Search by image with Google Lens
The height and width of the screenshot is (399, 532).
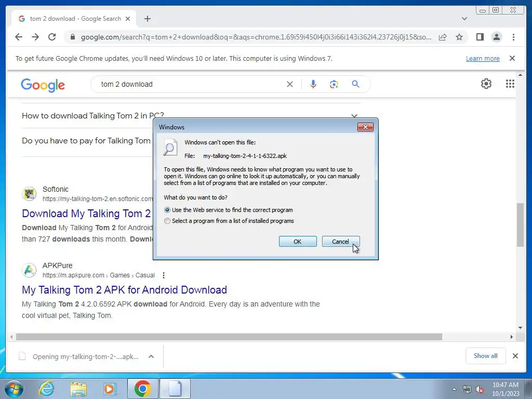pos(334,84)
